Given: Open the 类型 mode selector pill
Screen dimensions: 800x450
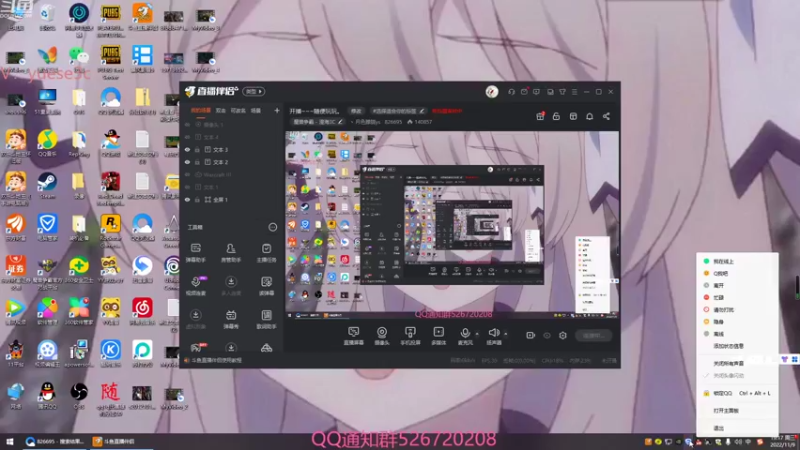Looking at the screenshot, I should (254, 92).
